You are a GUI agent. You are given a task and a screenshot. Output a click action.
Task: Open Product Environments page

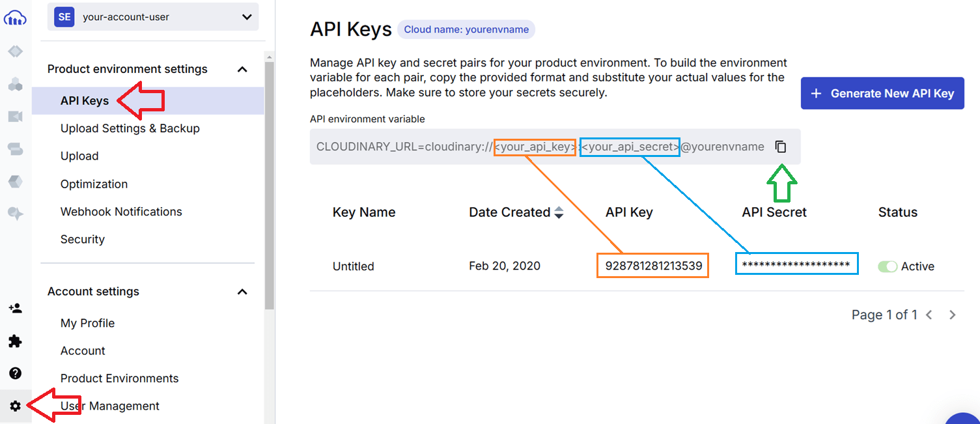pos(120,378)
